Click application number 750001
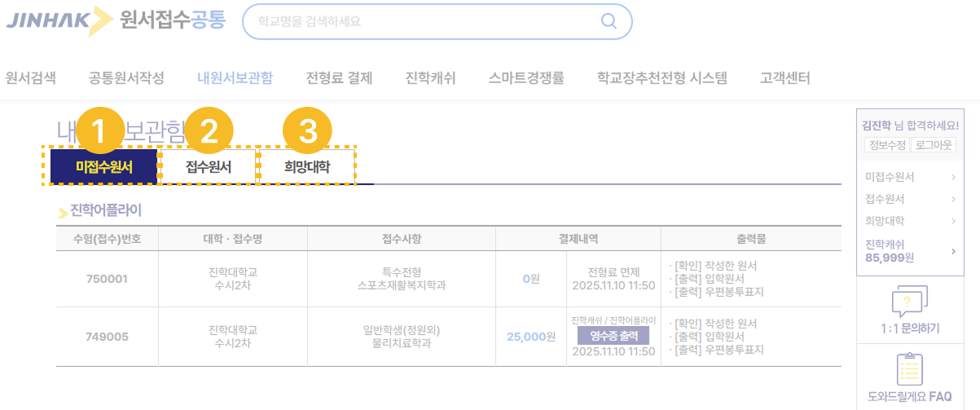The height and width of the screenshot is (410, 980). 107,279
